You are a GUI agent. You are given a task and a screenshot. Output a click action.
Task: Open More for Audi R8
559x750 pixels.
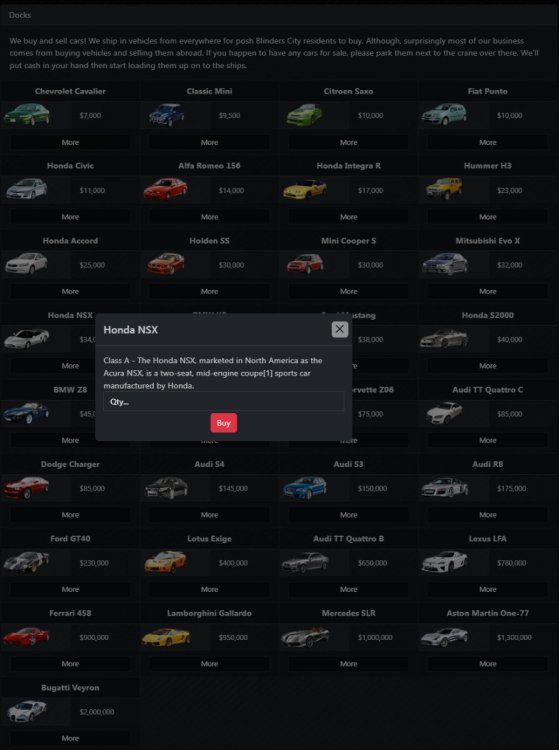click(x=488, y=515)
